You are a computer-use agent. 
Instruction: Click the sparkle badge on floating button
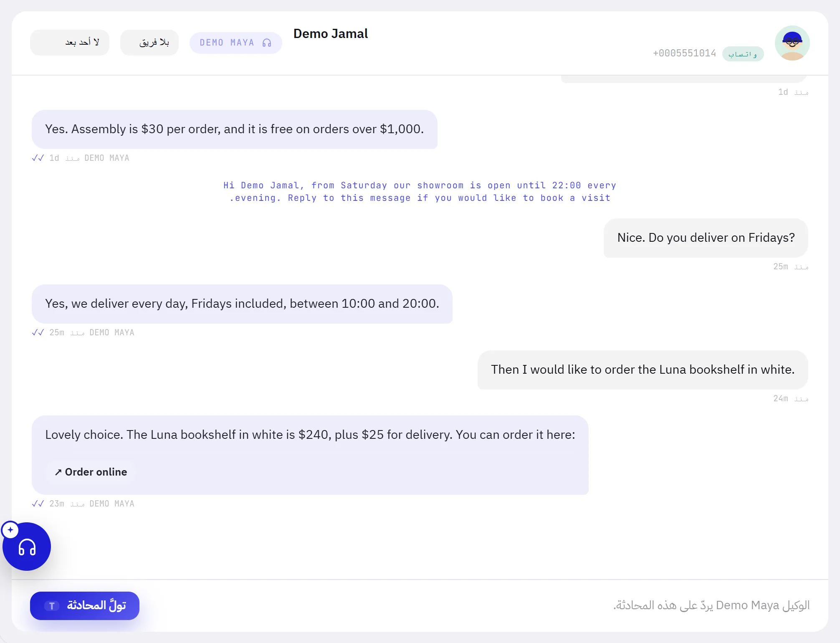(x=10, y=530)
